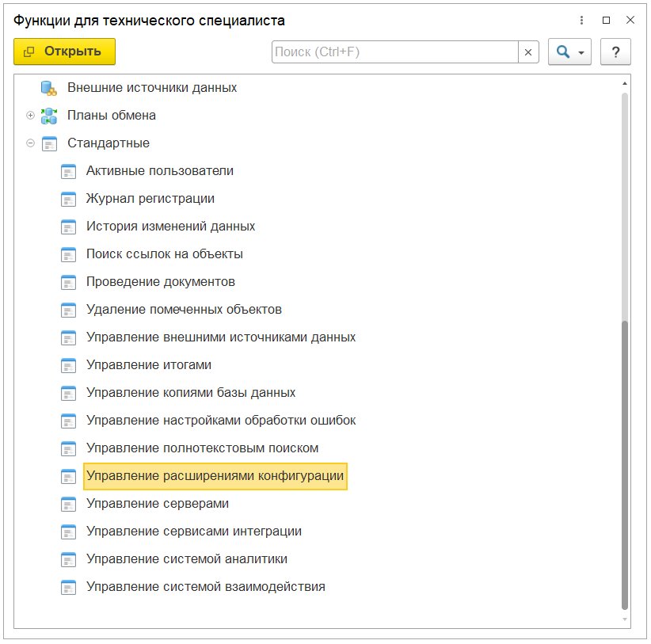Click the magnifier search icon
This screenshot has width=651, height=644.
[x=563, y=52]
